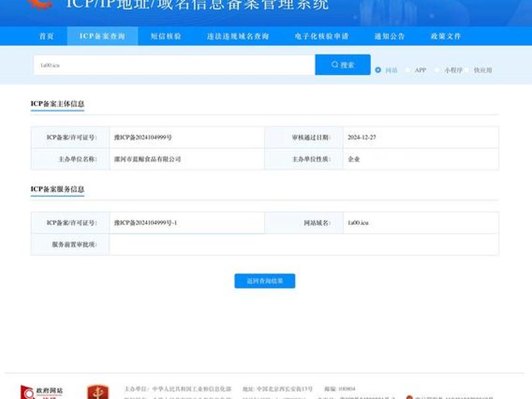Click the site logo in the header
This screenshot has width=532, height=399.
40,5
